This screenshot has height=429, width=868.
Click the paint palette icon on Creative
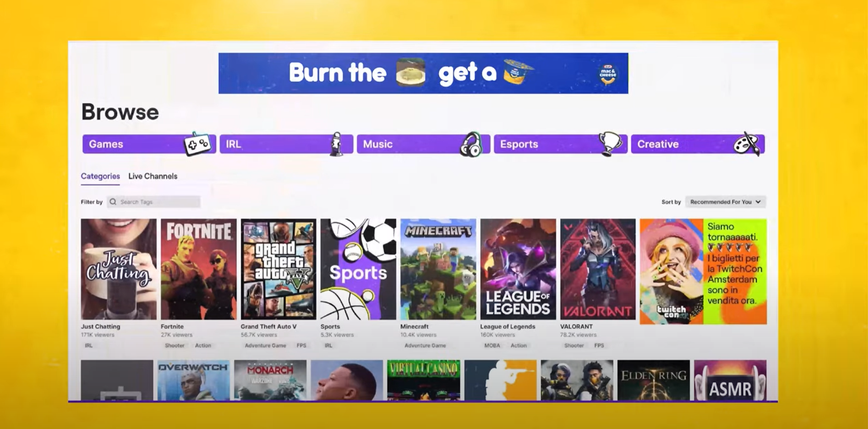746,144
